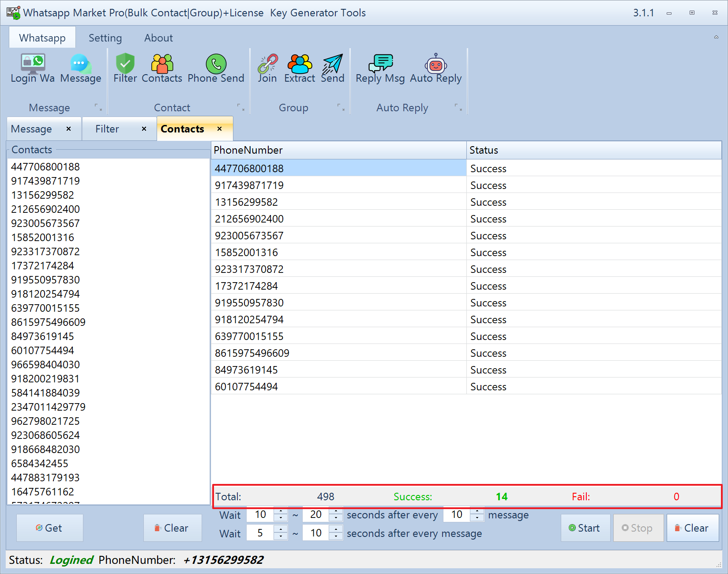728x574 pixels.
Task: Open the group Join link tool
Action: pyautogui.click(x=267, y=68)
